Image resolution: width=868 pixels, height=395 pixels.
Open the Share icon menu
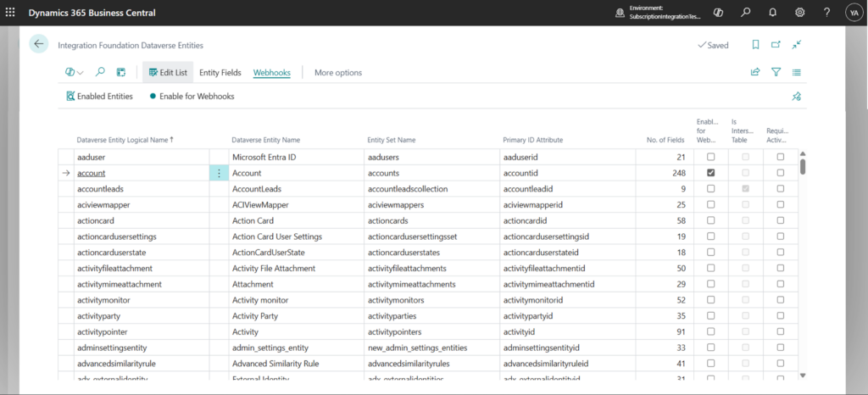755,73
